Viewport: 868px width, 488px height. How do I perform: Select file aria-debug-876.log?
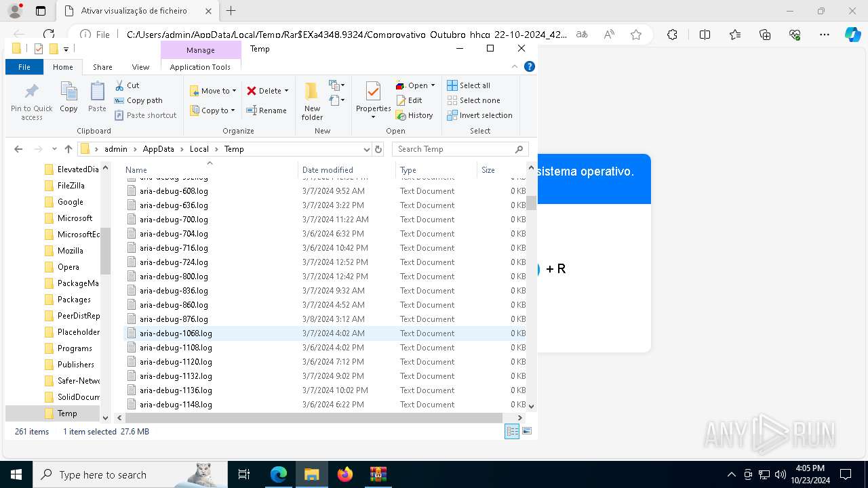point(174,319)
